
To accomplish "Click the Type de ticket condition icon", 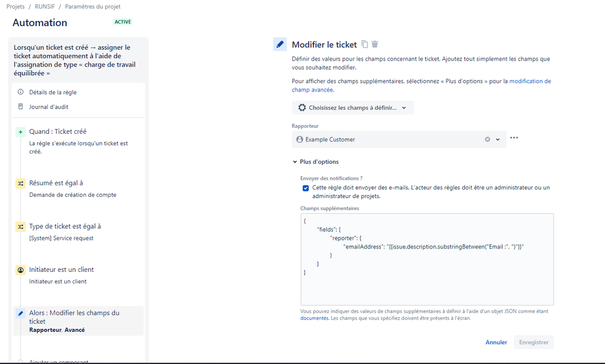I will tap(21, 227).
